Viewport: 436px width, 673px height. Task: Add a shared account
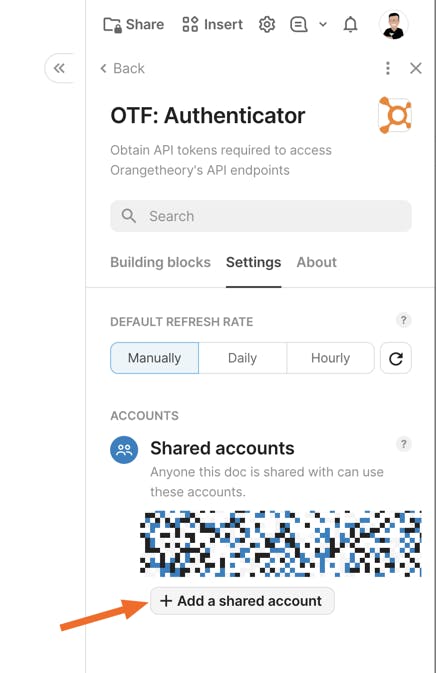[x=242, y=601]
